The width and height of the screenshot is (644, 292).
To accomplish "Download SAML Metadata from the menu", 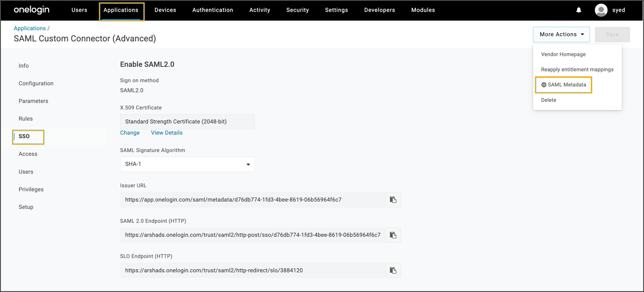I will coord(564,85).
